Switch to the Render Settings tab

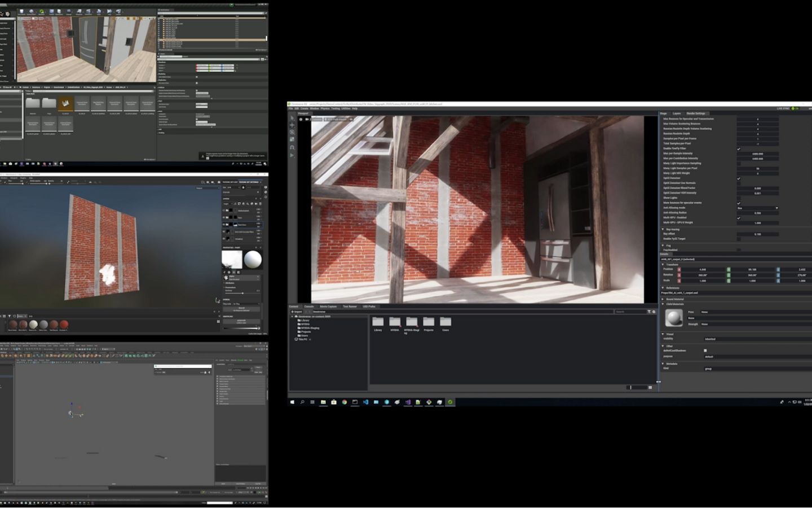pos(696,113)
